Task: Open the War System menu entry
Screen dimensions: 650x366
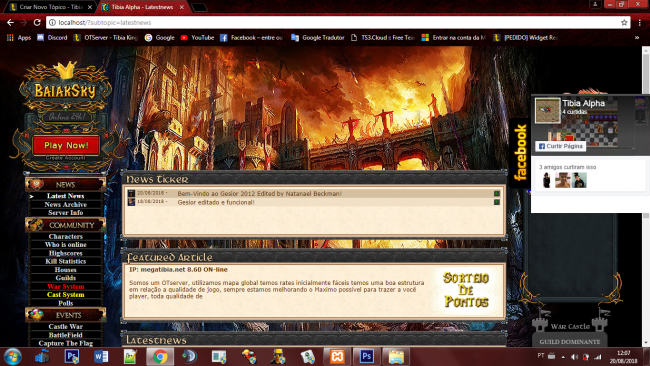Action: click(x=65, y=286)
